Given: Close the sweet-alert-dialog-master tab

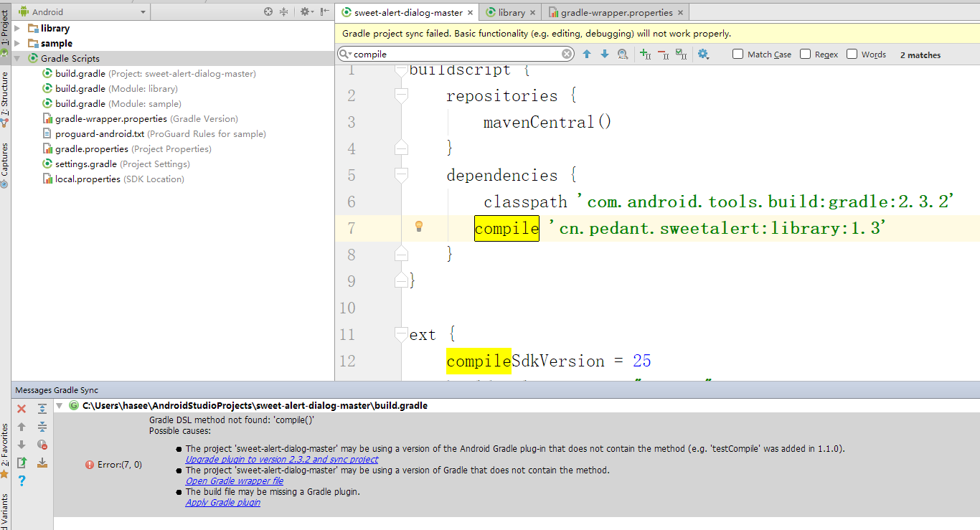Looking at the screenshot, I should 471,13.
